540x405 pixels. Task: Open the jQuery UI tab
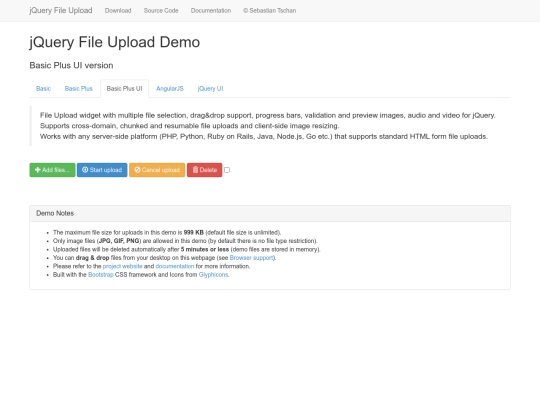[x=210, y=89]
